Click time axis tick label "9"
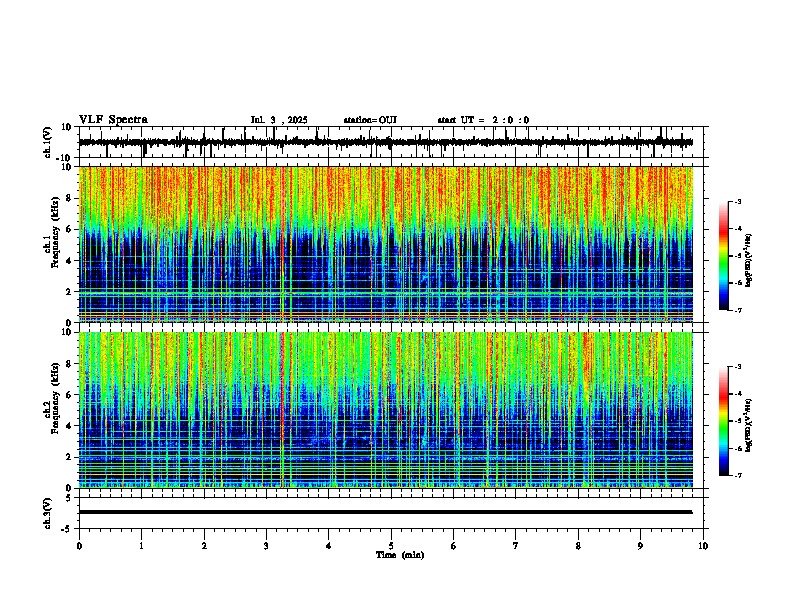Viewport: 792px width, 612px height. 640,546
